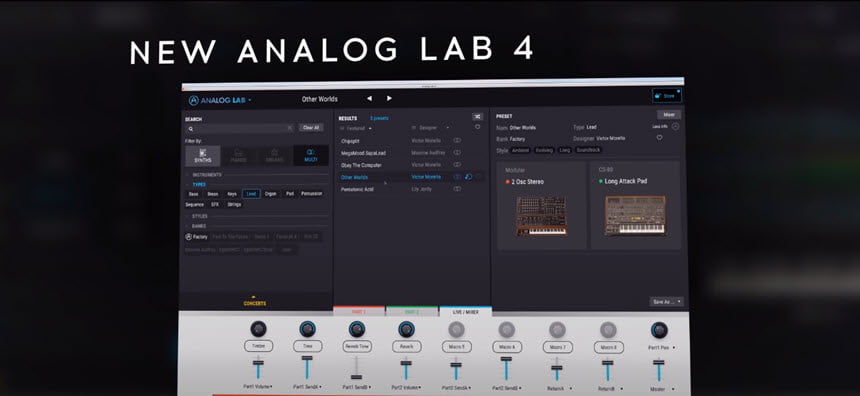Deselect the Lead type filter tag
This screenshot has height=396, width=860.
[x=251, y=194]
